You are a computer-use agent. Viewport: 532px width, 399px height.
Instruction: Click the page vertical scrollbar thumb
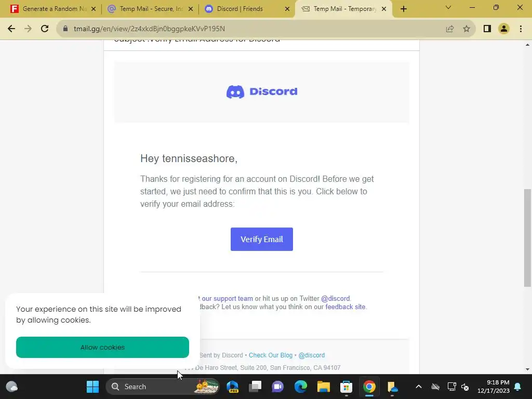(527, 238)
